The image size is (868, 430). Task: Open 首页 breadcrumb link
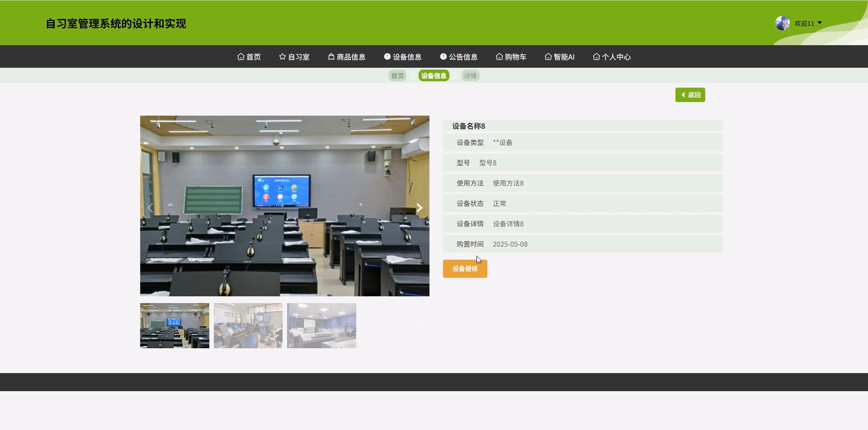coord(397,76)
